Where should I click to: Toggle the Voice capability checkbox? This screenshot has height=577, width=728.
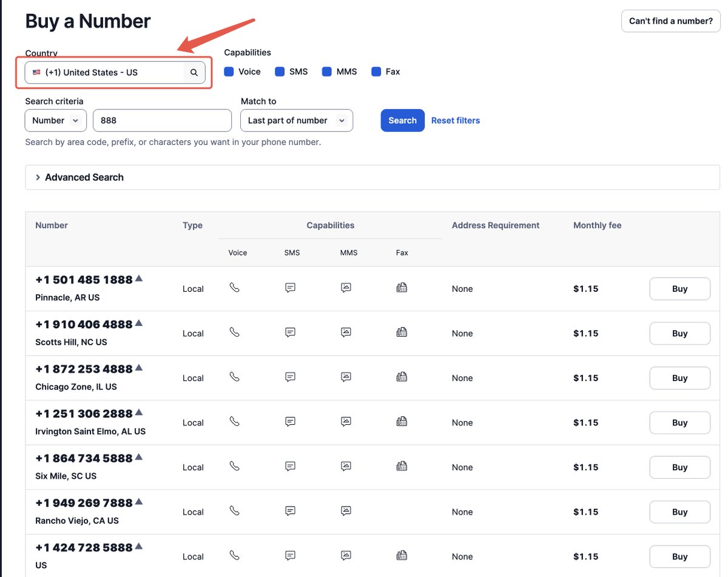point(229,72)
